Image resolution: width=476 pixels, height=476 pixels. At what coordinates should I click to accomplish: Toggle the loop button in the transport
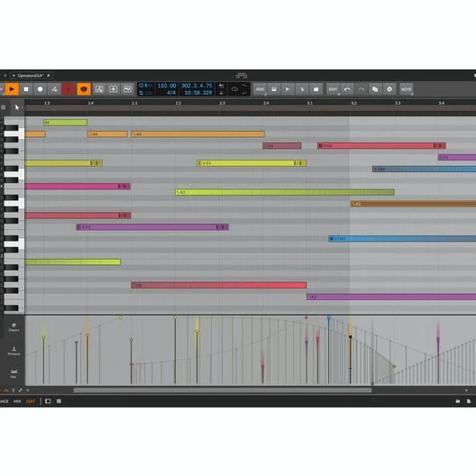[x=234, y=89]
